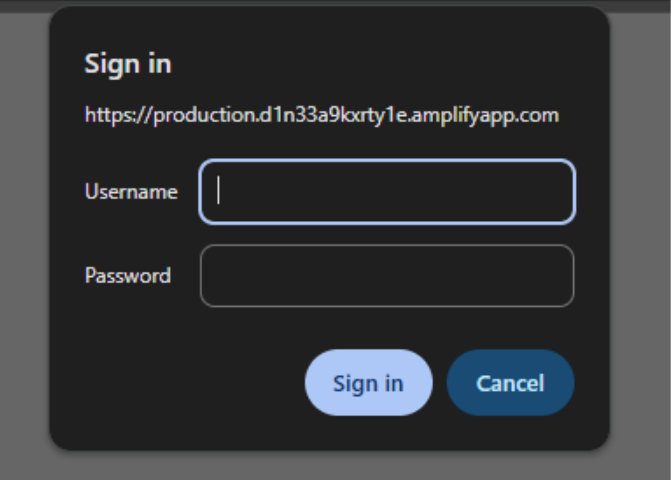Click the Username label text
Screen dimensions: 671x480
pyautogui.click(x=131, y=192)
